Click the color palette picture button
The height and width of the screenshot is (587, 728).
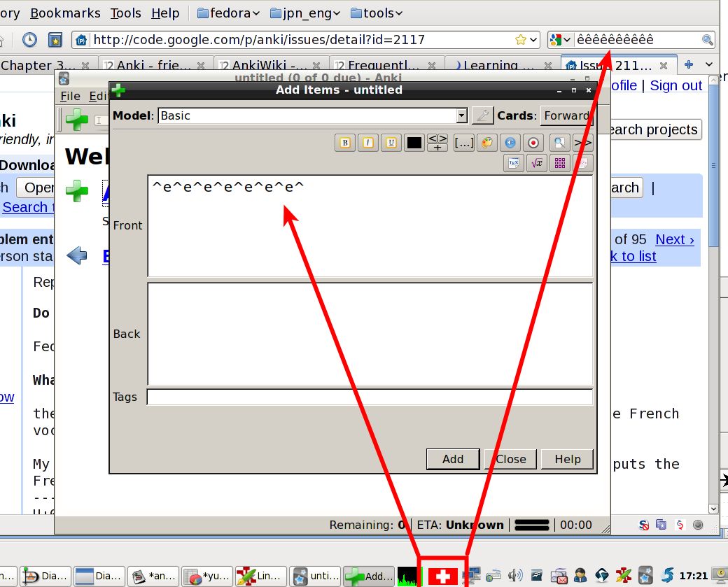(487, 143)
